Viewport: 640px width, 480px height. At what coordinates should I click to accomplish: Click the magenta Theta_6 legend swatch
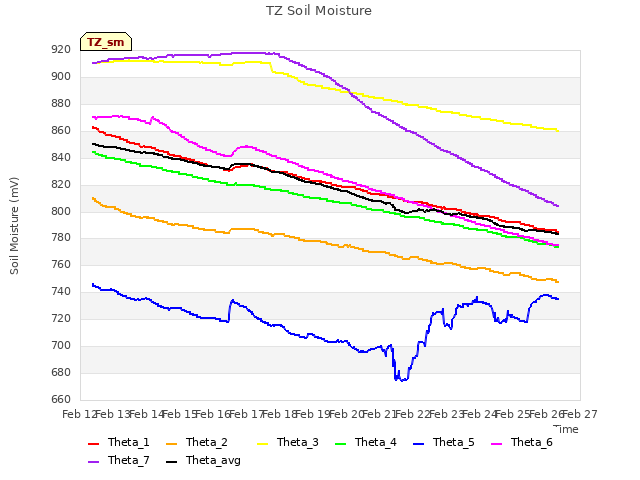[496, 444]
